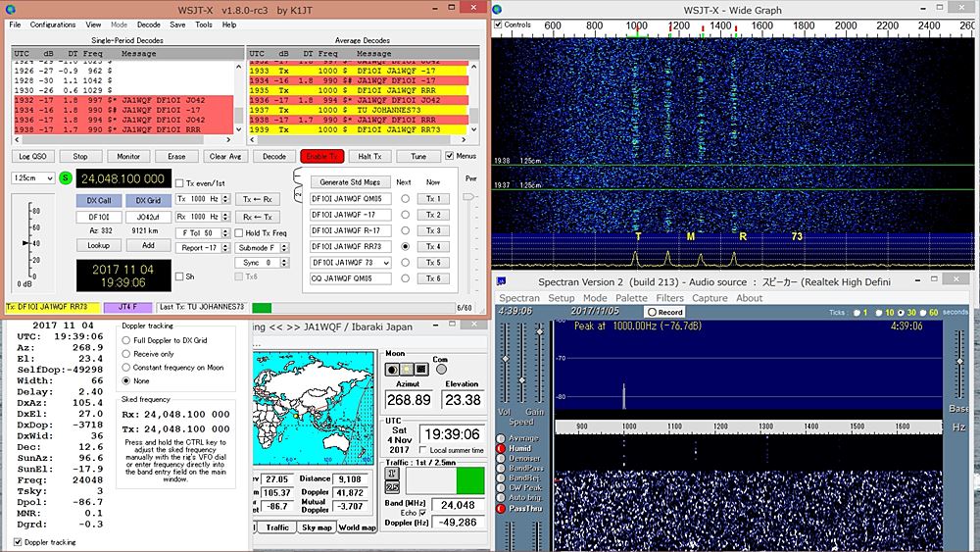Click the Spectran app icon in title bar
Screen dimensions: 980x552
point(501,282)
